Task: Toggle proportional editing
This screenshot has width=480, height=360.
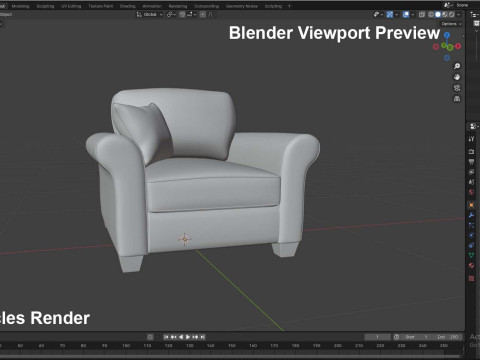Action: coord(203,15)
